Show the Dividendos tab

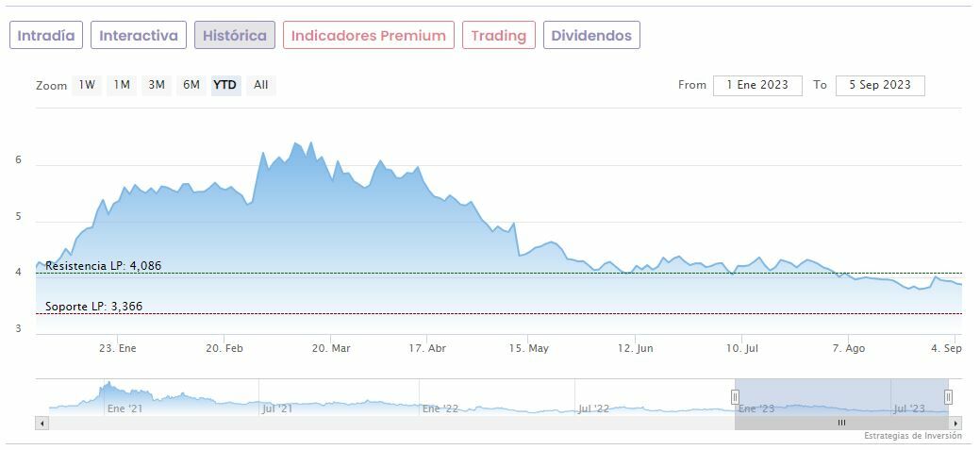[591, 36]
